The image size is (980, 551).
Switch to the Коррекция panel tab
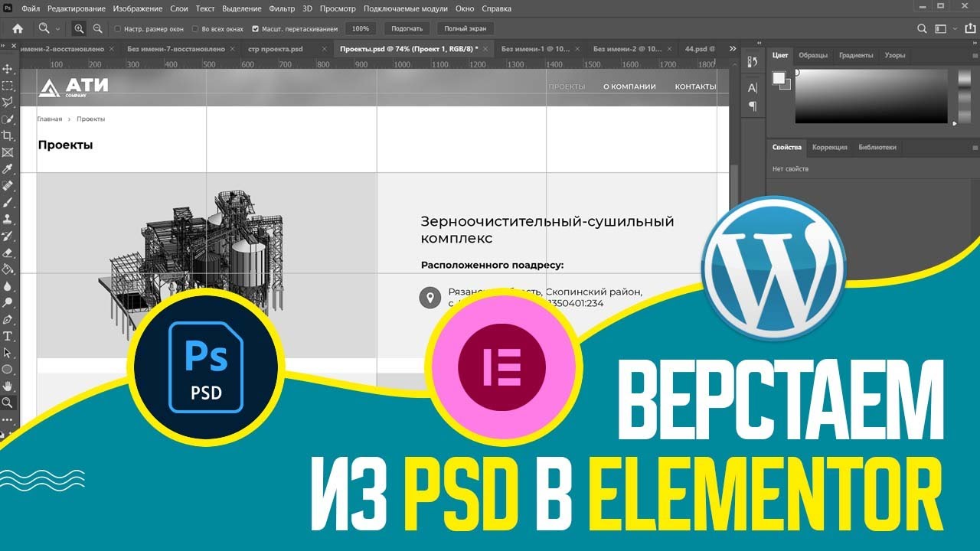(x=829, y=147)
